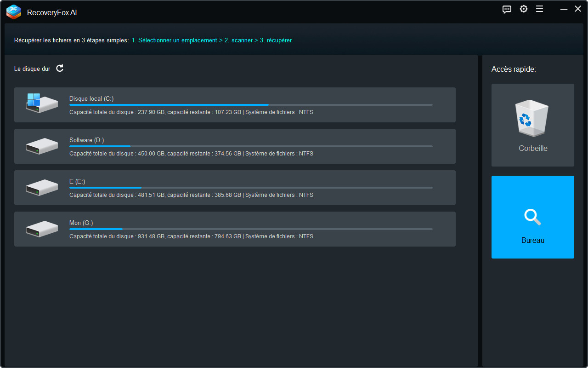Select the Bureau quick access tile

[x=532, y=217]
